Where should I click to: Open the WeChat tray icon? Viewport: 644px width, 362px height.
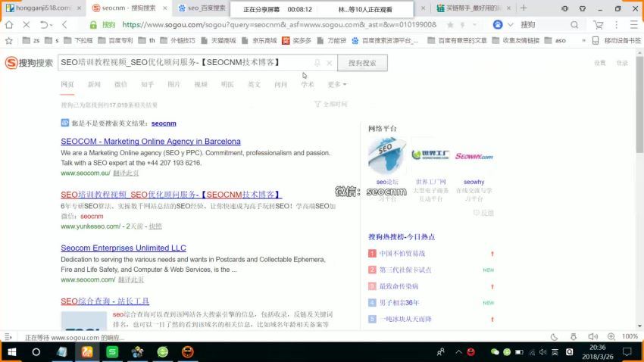tap(495, 352)
